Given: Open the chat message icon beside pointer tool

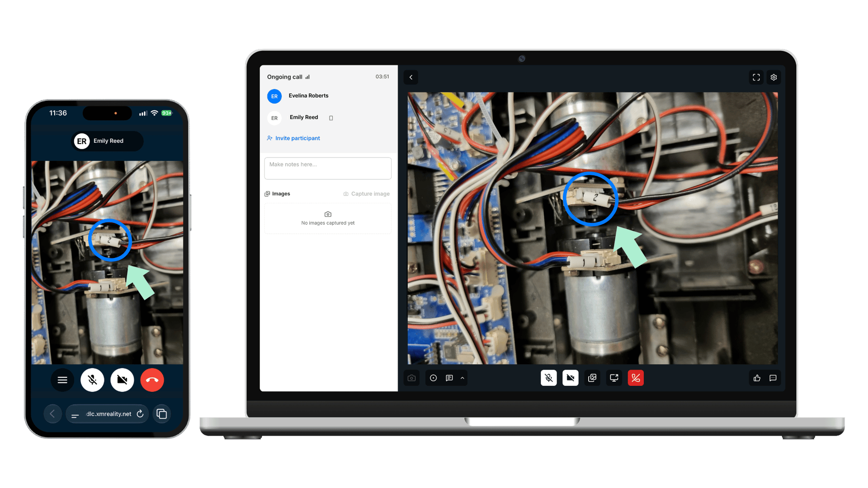Looking at the screenshot, I should [x=449, y=378].
